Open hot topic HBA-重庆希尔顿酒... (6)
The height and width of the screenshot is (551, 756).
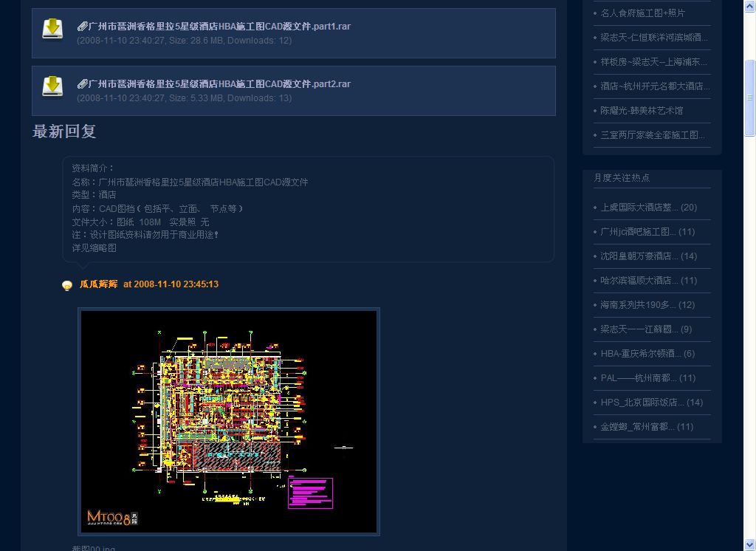click(x=647, y=354)
